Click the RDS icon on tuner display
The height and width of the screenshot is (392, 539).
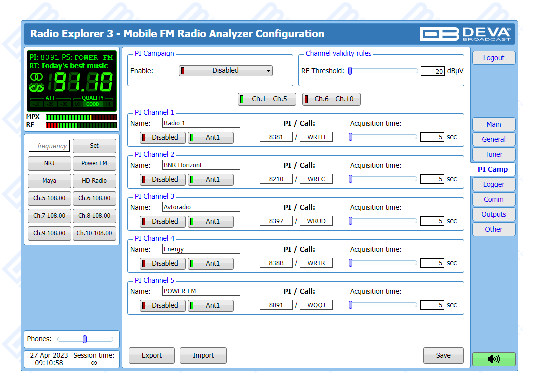click(x=37, y=88)
